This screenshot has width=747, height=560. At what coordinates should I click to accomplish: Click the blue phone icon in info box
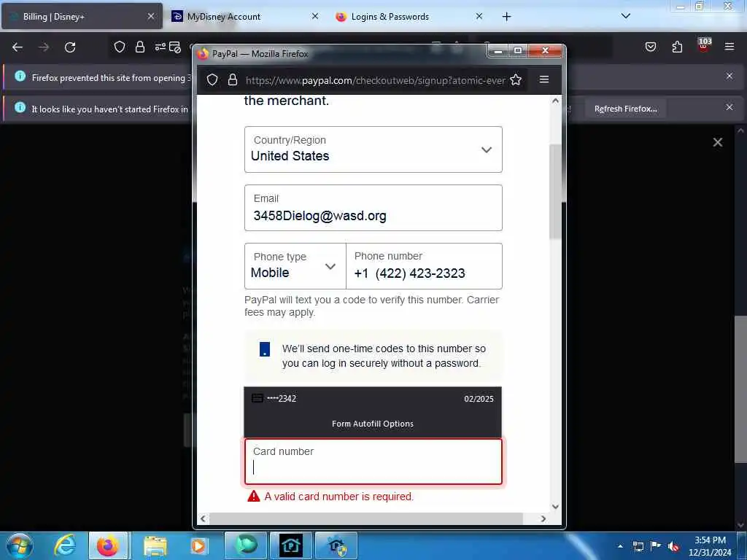pyautogui.click(x=265, y=349)
